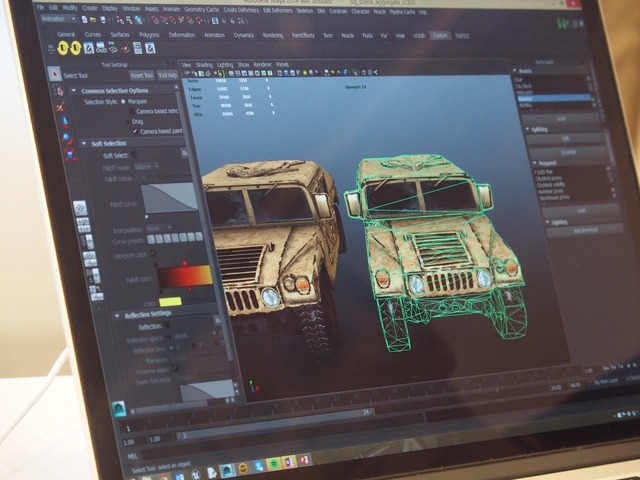Click the shelf options icon at shelf left
The image size is (640, 480).
[51, 48]
